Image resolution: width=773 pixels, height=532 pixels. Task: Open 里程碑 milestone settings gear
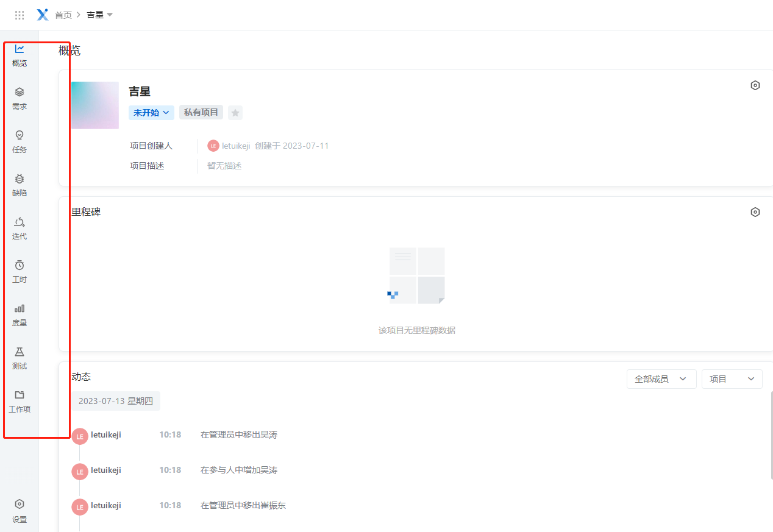pyautogui.click(x=755, y=212)
